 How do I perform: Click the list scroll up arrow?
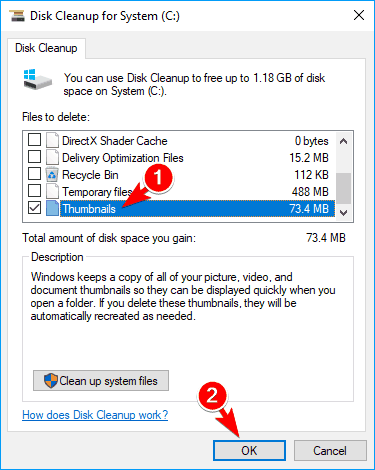(x=344, y=141)
